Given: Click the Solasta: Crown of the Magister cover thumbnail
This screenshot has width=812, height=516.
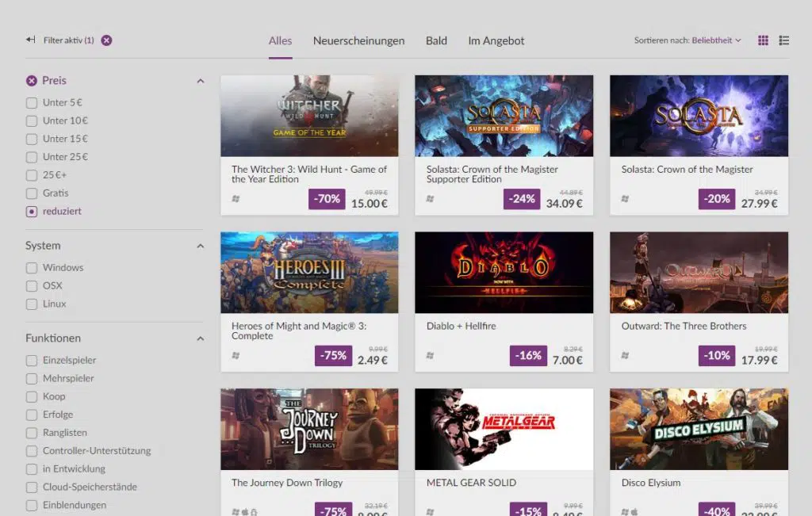Looking at the screenshot, I should [699, 116].
